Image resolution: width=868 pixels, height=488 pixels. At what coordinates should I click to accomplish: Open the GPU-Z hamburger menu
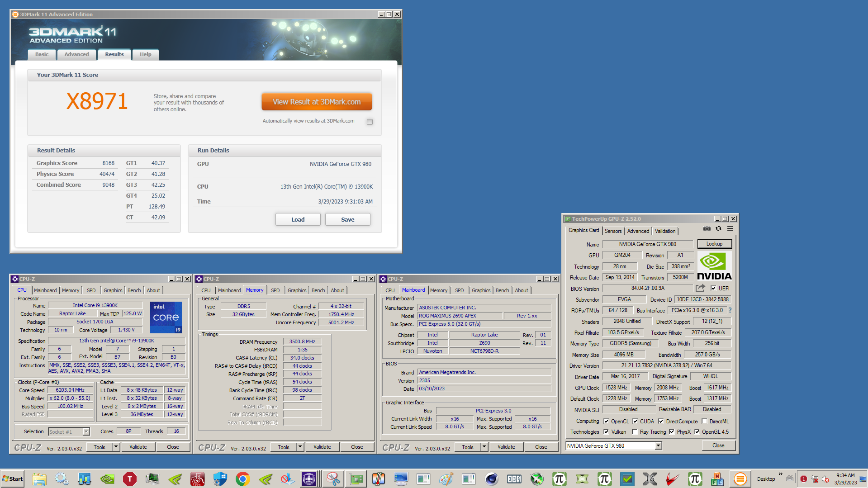click(x=730, y=229)
